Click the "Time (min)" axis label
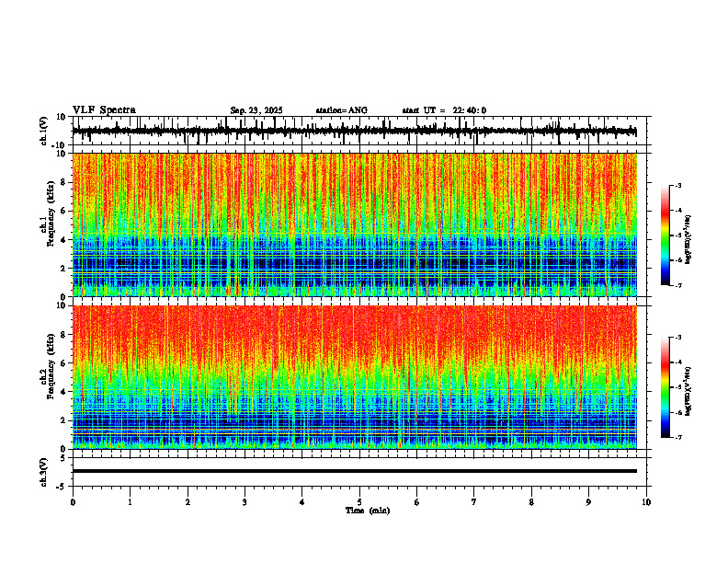The image size is (728, 563). (368, 511)
